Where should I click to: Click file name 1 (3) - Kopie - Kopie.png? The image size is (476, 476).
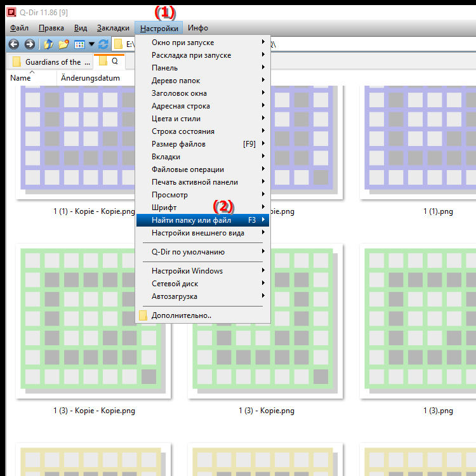coord(94,411)
